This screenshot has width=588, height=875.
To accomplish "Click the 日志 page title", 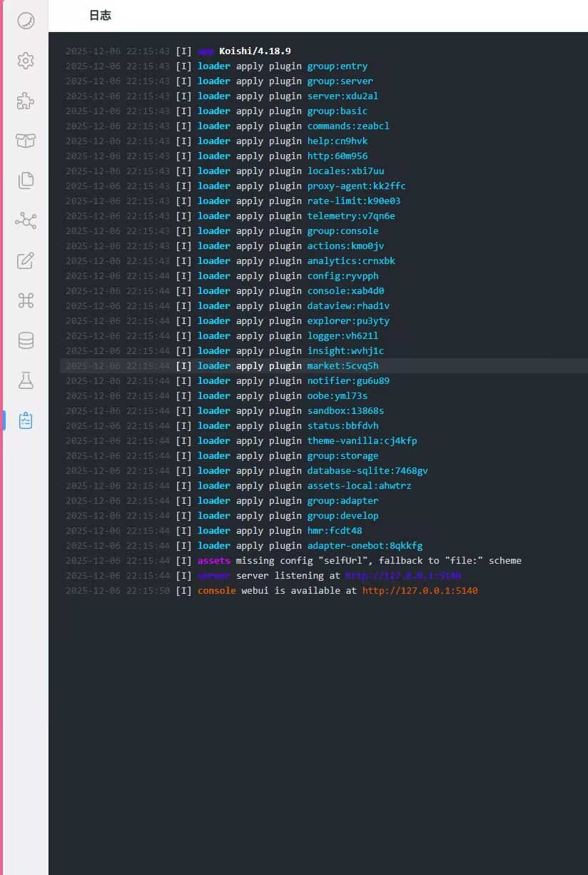I will 100,16.
